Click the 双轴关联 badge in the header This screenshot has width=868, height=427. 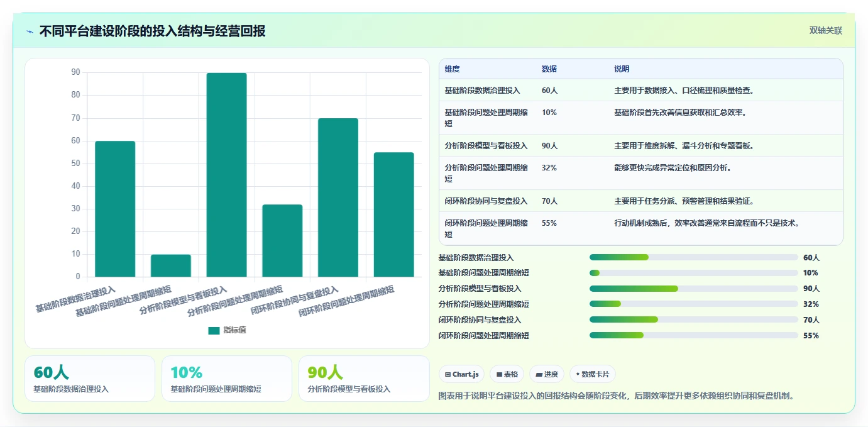click(825, 30)
